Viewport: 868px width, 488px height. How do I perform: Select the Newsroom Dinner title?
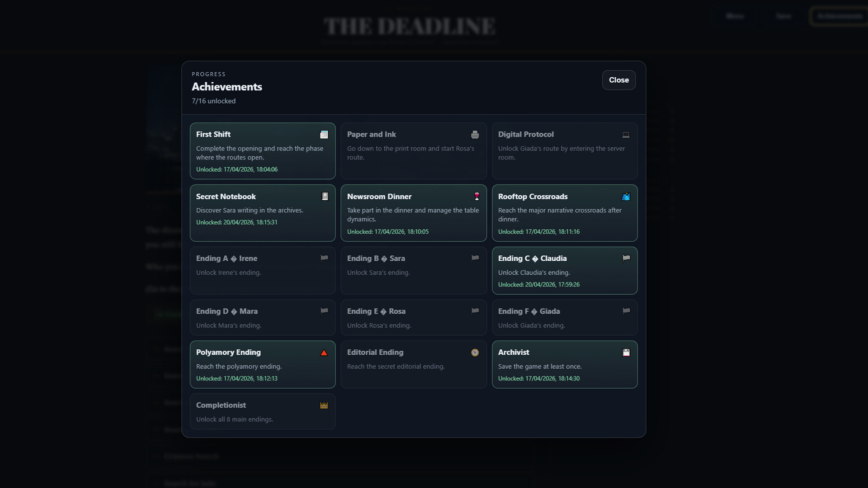379,197
